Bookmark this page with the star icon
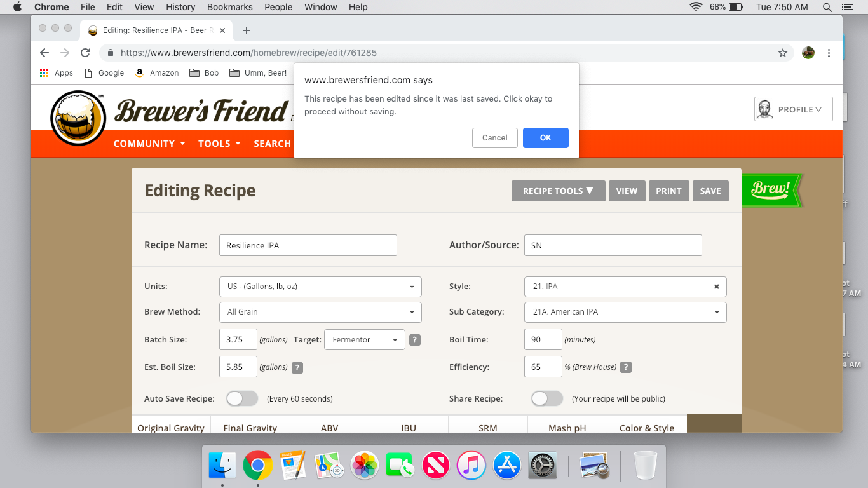Image resolution: width=868 pixels, height=488 pixels. click(783, 53)
